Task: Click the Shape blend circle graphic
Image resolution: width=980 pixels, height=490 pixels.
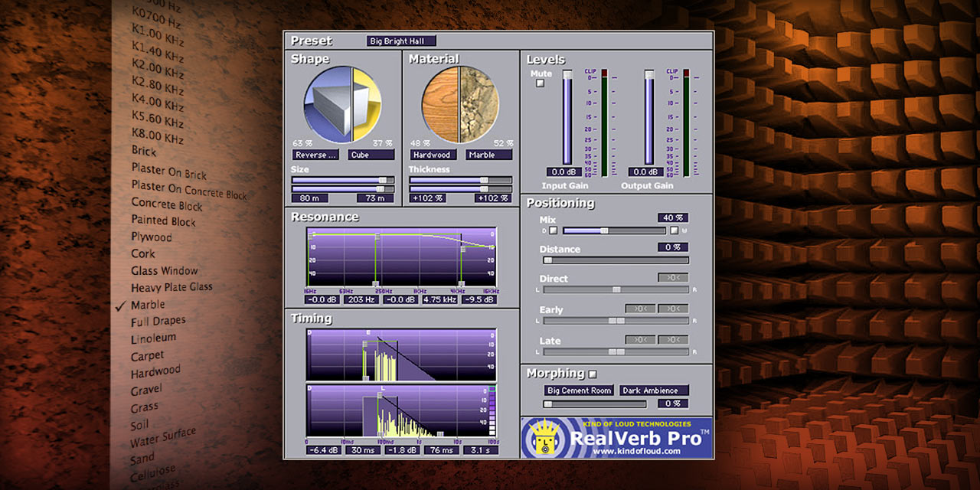Action: click(341, 104)
